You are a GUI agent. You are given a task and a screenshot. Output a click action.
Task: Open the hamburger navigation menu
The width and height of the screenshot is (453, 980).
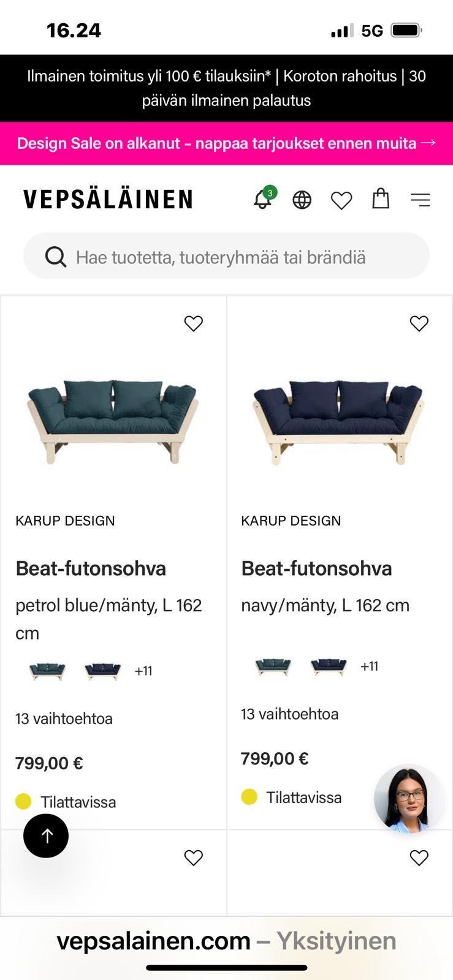click(x=421, y=200)
